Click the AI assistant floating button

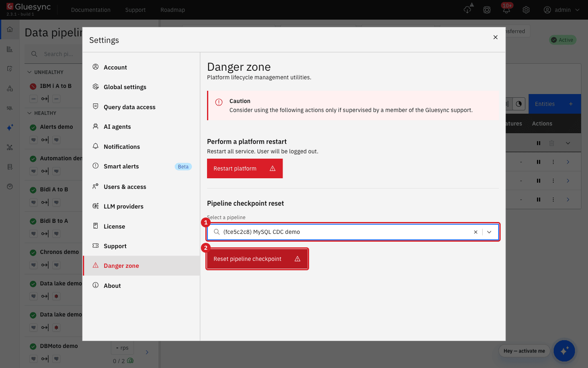tap(564, 350)
